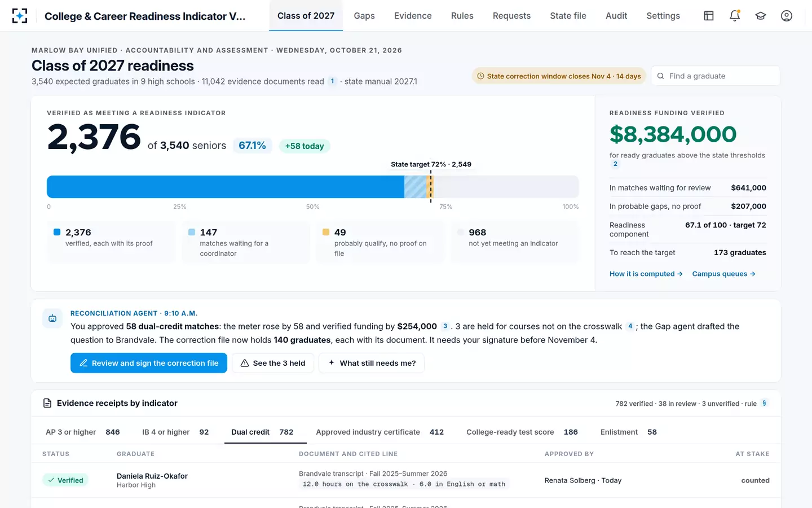The width and height of the screenshot is (812, 508).
Task: Click the 2,376 verified legend card
Action: pos(111,242)
